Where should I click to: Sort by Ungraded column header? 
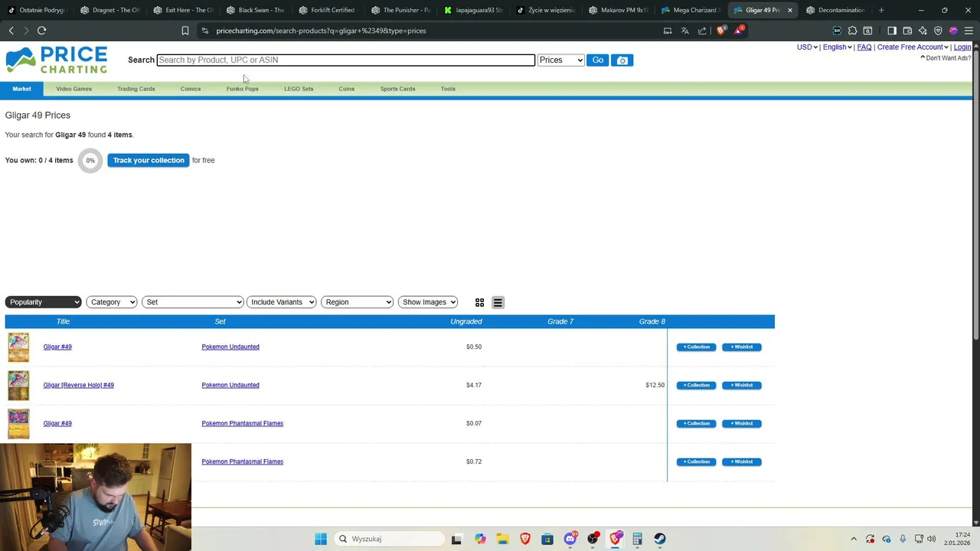pyautogui.click(x=465, y=321)
